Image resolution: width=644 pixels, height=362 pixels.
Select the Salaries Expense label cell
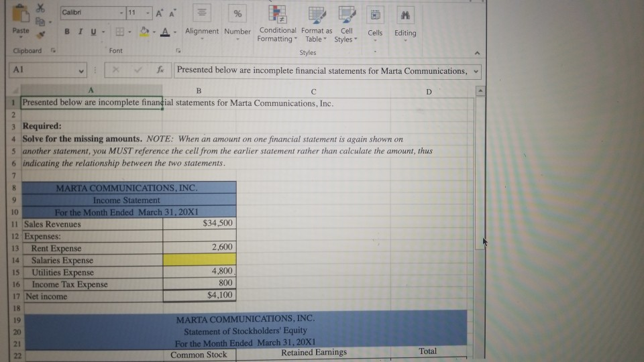(x=92, y=260)
